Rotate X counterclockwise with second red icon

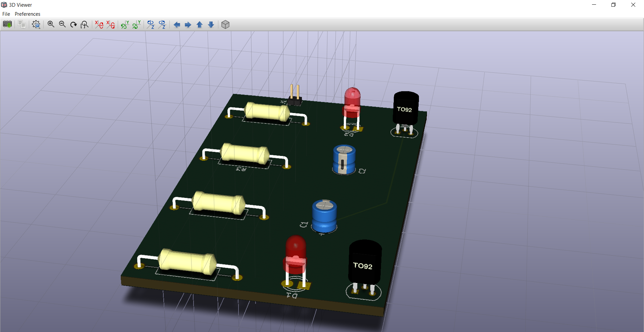click(x=110, y=24)
